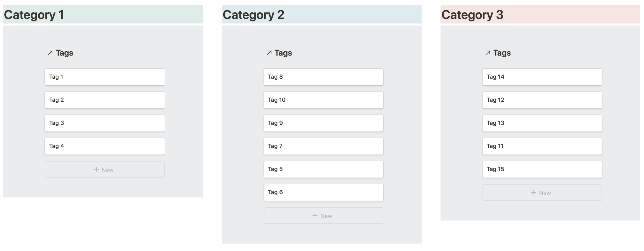Select the Tag 6 card
This screenshot has width=644, height=251.
click(x=324, y=192)
